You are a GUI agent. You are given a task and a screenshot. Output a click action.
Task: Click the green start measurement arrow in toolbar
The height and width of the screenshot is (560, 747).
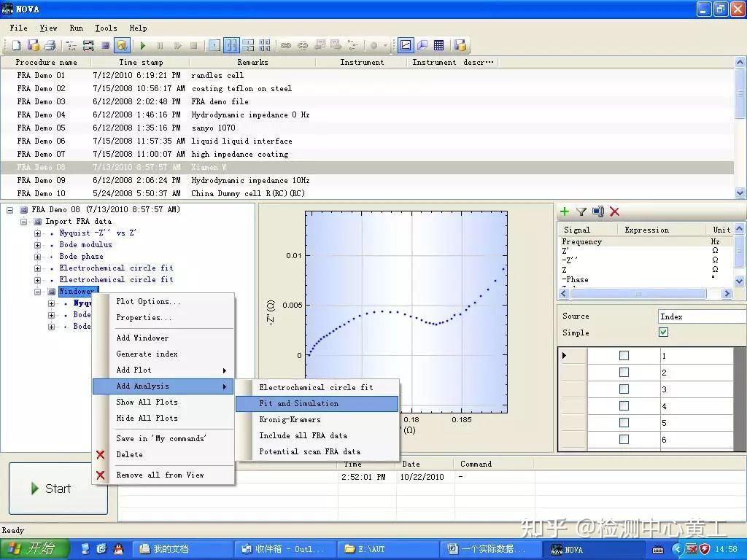[143, 45]
